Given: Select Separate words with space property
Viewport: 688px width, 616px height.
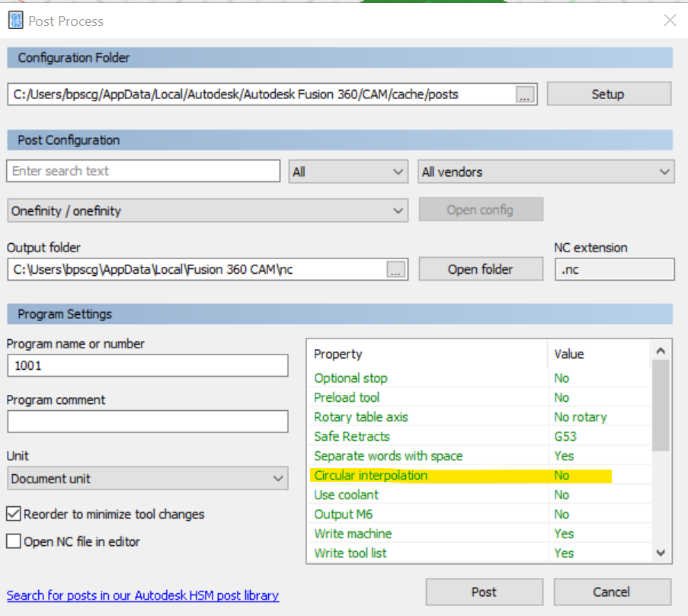Looking at the screenshot, I should coord(479,456).
